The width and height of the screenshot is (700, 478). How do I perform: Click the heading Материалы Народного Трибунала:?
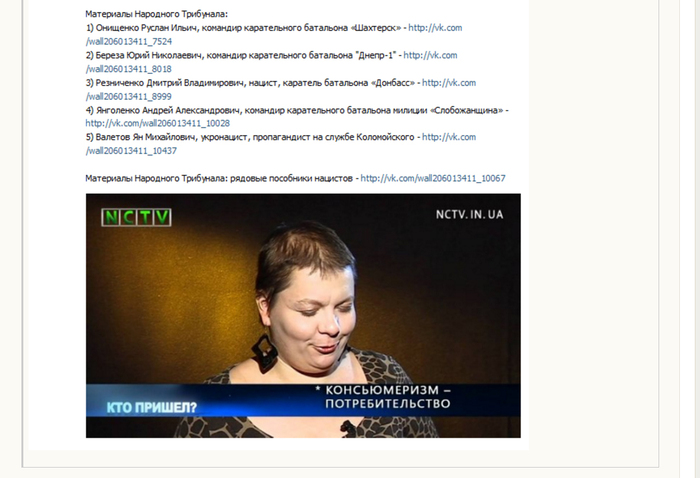click(157, 14)
